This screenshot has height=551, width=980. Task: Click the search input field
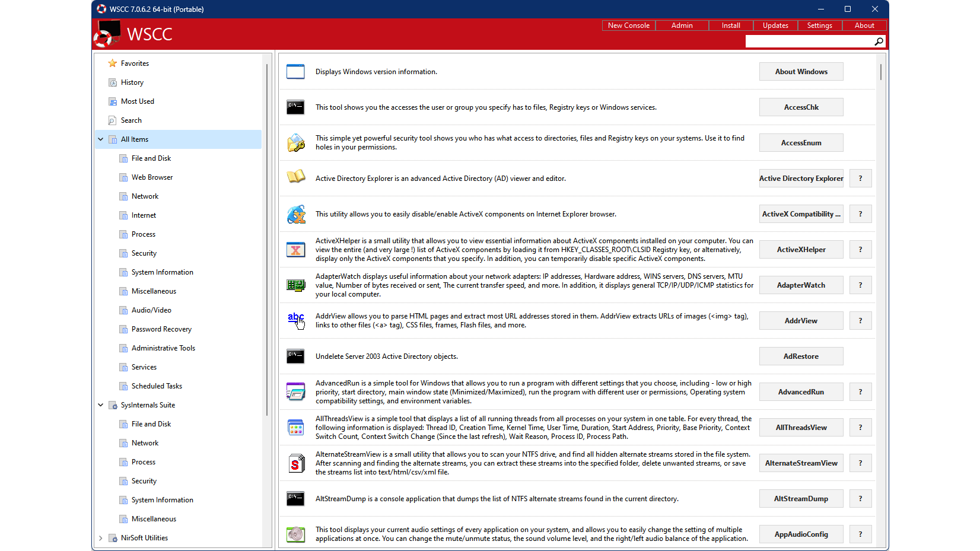click(x=809, y=42)
